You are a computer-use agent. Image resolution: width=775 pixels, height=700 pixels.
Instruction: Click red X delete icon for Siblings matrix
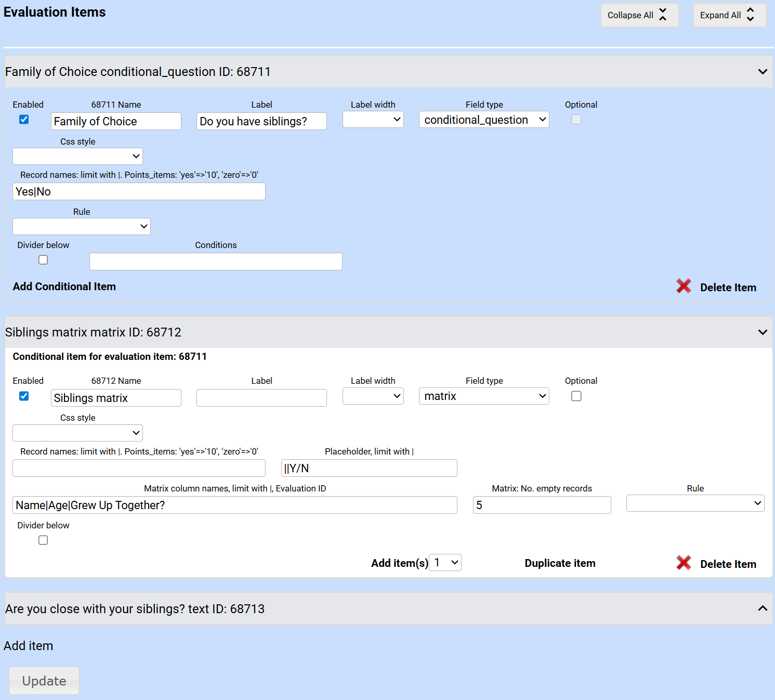(x=684, y=563)
